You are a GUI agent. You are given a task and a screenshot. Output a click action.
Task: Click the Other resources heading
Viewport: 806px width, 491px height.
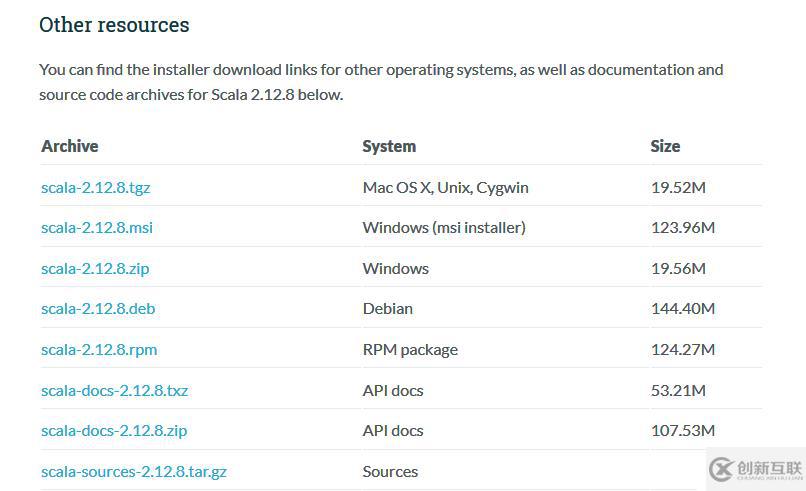(114, 25)
